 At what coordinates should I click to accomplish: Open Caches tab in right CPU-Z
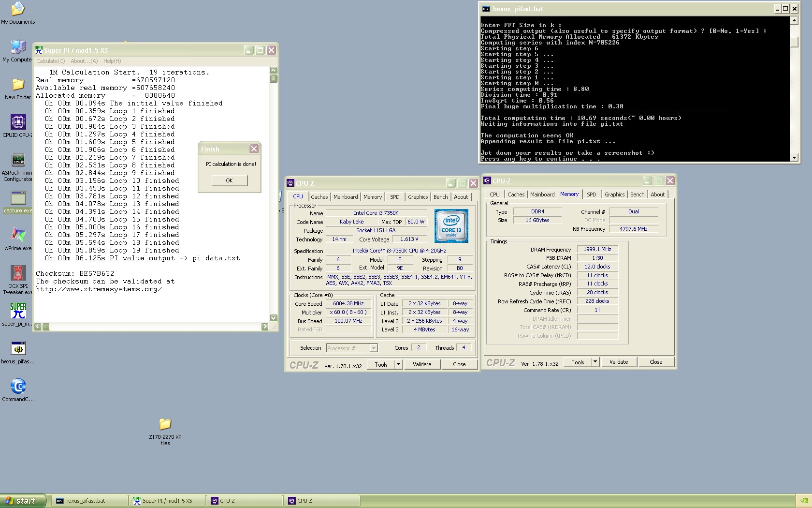point(516,194)
